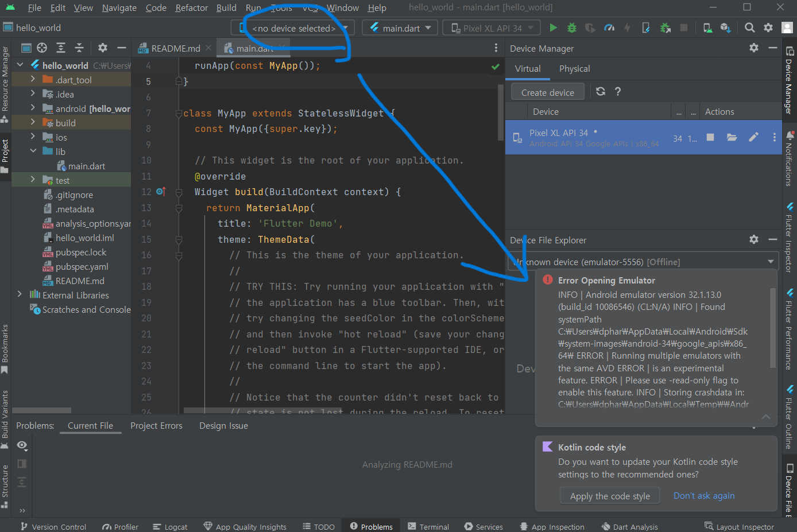Image resolution: width=797 pixels, height=532 pixels.
Task: Hide the Project panel with minus icon
Action: pos(121,48)
